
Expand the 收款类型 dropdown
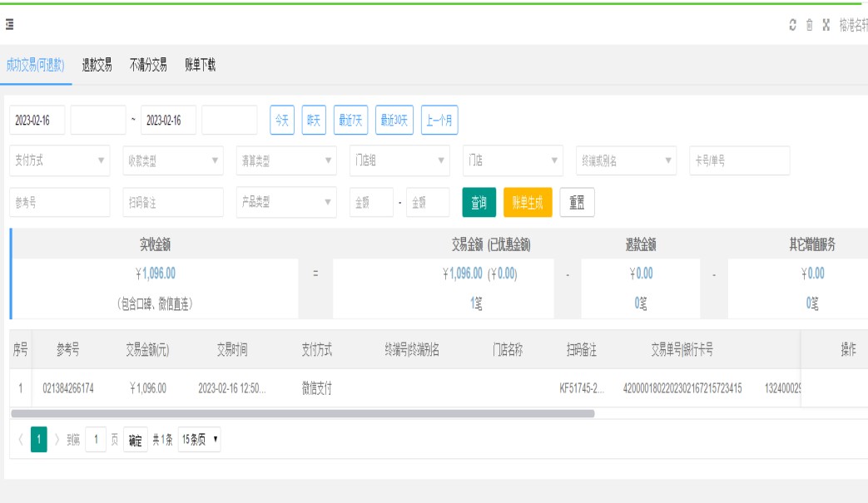tap(173, 160)
